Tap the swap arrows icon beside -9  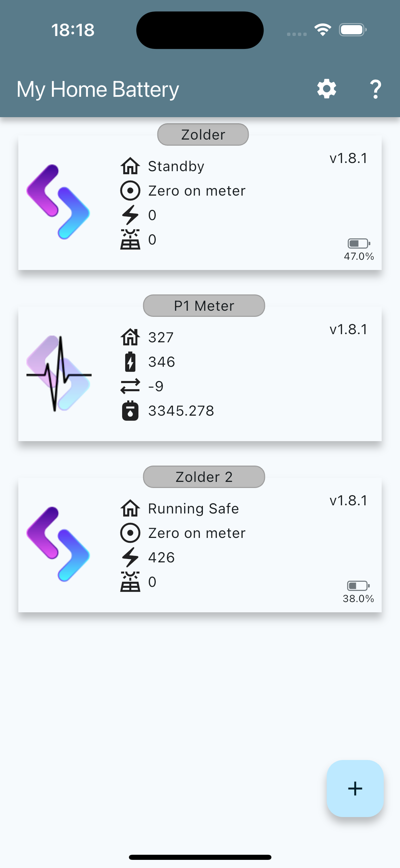(130, 386)
